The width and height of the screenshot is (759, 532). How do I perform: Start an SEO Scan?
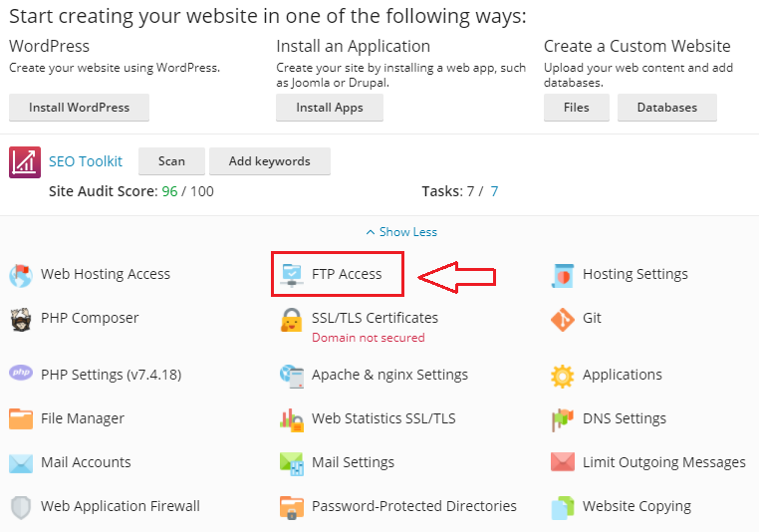172,161
